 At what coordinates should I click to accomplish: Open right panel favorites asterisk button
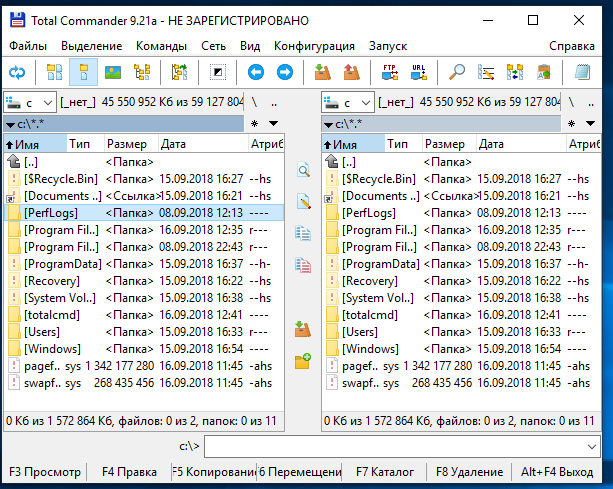572,124
